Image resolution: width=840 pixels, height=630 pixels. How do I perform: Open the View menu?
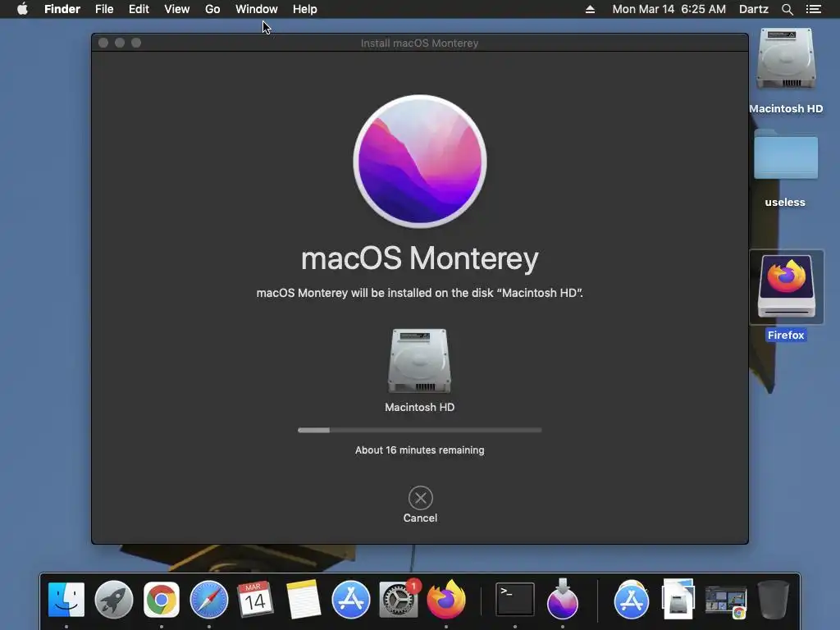tap(177, 9)
